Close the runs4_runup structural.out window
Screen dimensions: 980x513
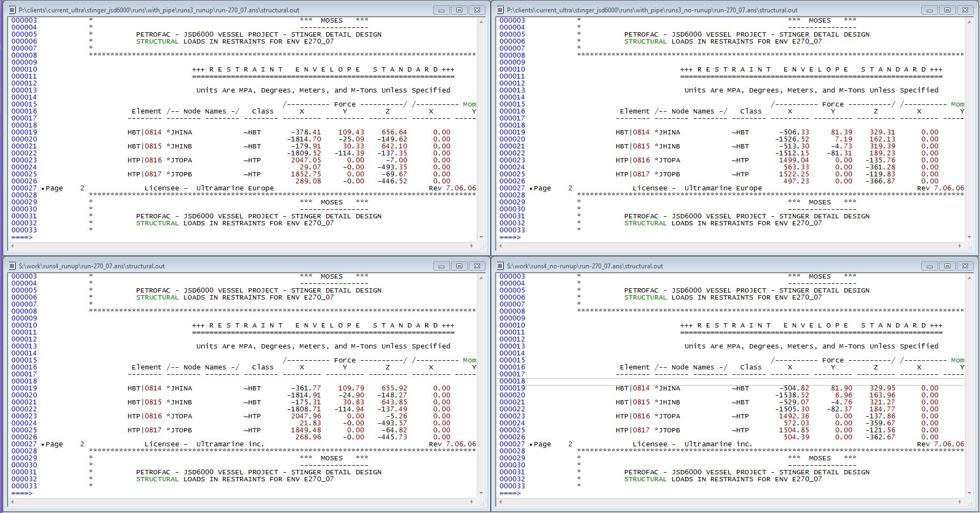pyautogui.click(x=477, y=266)
